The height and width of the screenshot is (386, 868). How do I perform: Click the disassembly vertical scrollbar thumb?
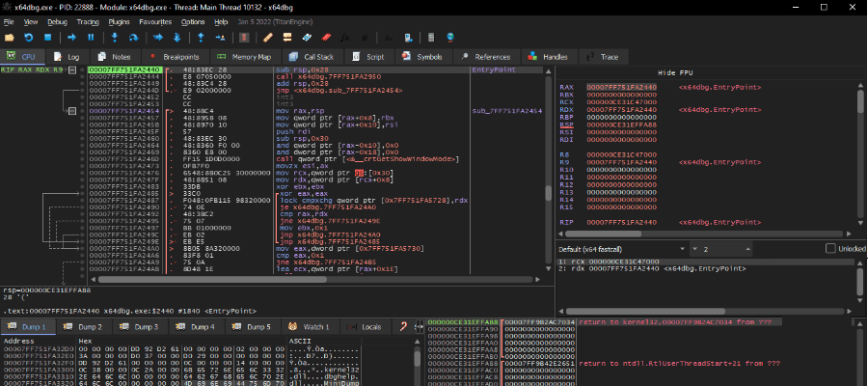coord(549,193)
